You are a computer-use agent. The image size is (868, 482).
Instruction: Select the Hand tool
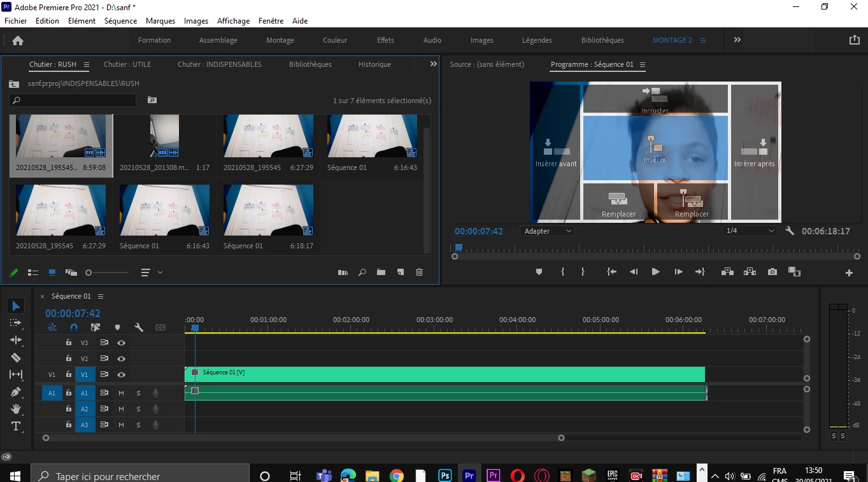click(17, 409)
